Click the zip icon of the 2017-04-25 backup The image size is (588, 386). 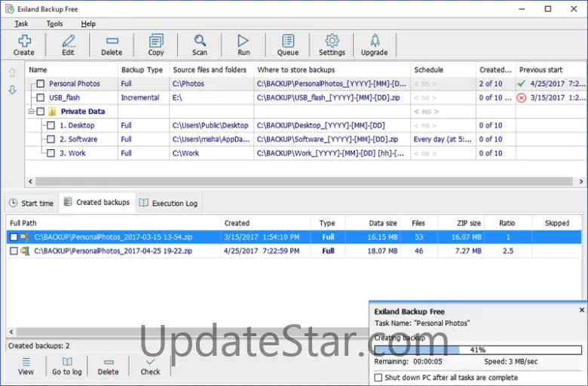25,250
